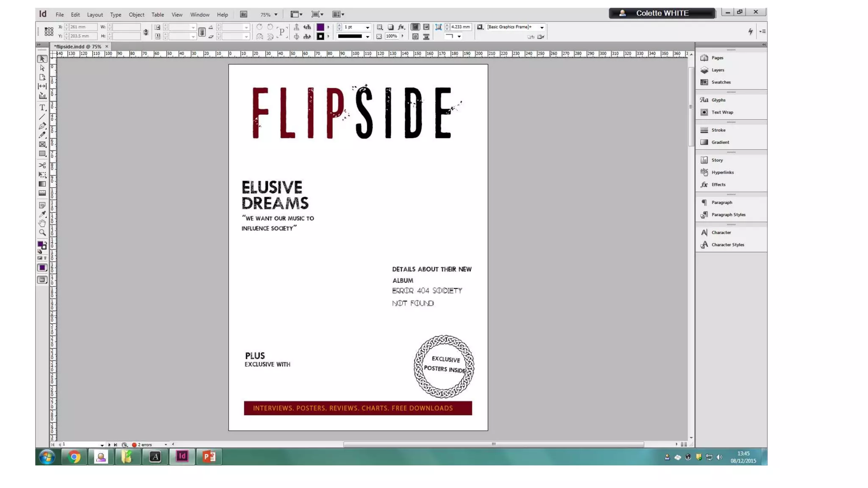Select the Scissors tool
This screenshot has height=488, width=868.
(x=42, y=165)
